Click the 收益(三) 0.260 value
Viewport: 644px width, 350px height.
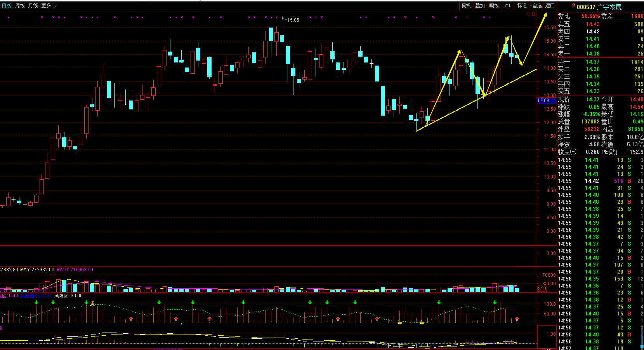(593, 152)
